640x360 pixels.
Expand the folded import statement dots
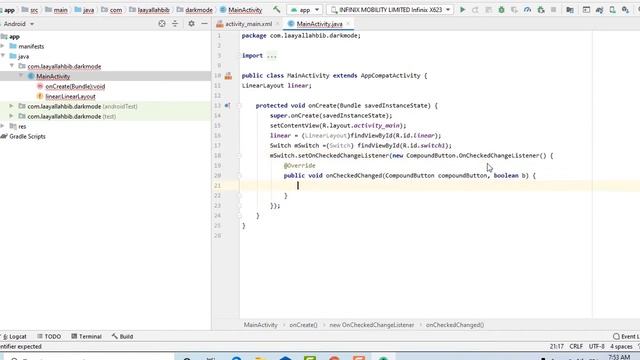click(271, 56)
